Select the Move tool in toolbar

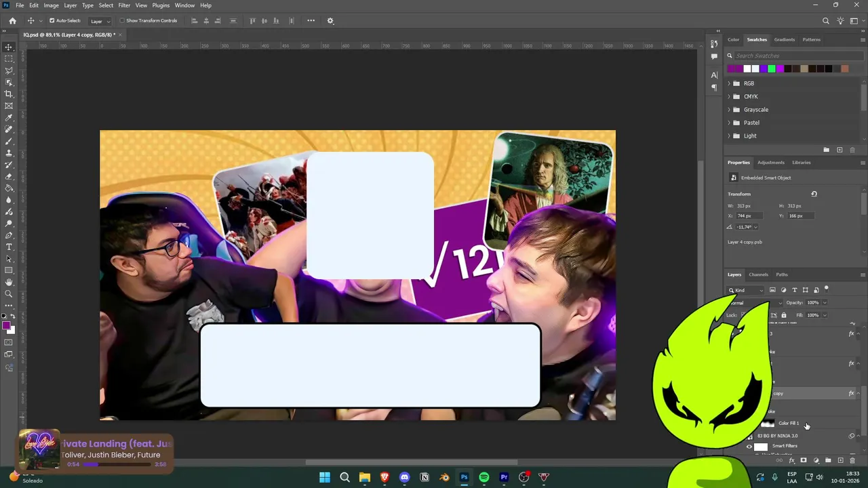tap(9, 47)
